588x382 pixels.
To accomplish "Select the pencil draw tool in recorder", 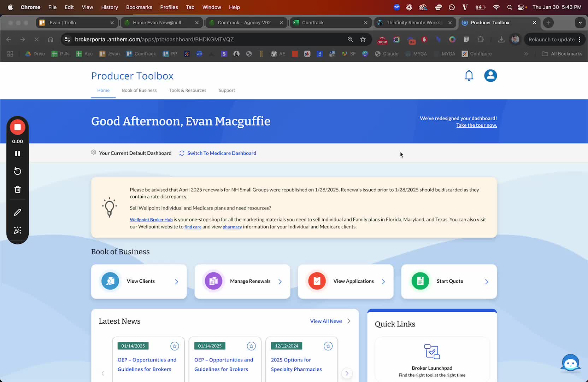I will click(x=17, y=212).
